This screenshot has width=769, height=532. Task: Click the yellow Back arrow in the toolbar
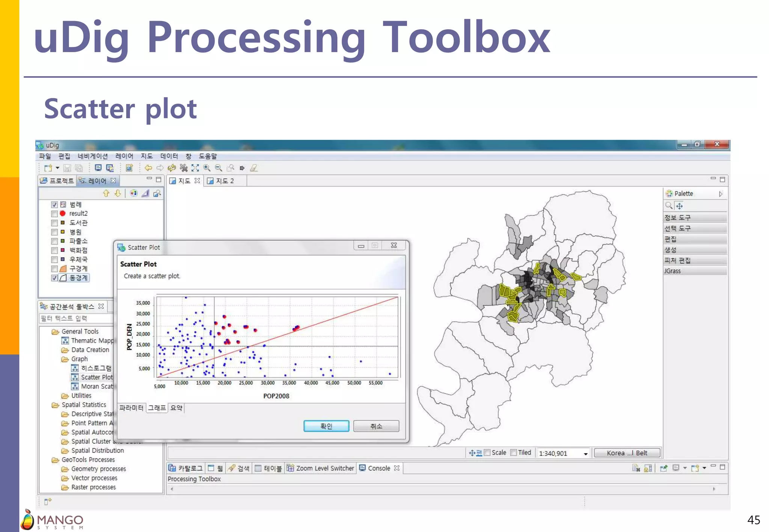click(x=148, y=168)
